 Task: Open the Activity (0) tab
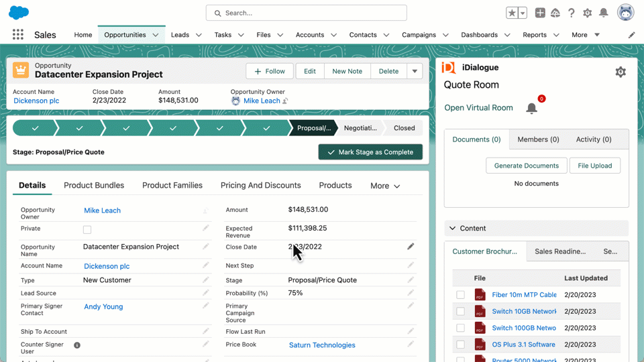(x=594, y=139)
